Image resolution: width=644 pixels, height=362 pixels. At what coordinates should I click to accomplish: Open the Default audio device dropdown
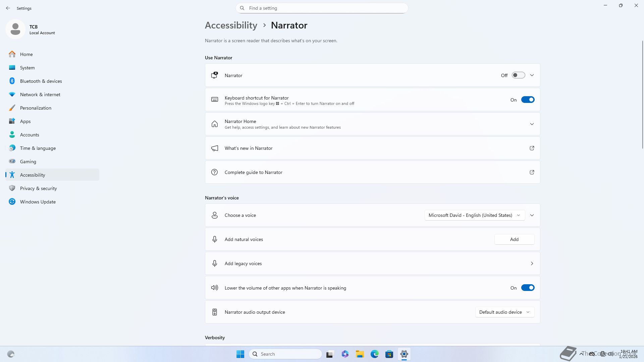504,312
